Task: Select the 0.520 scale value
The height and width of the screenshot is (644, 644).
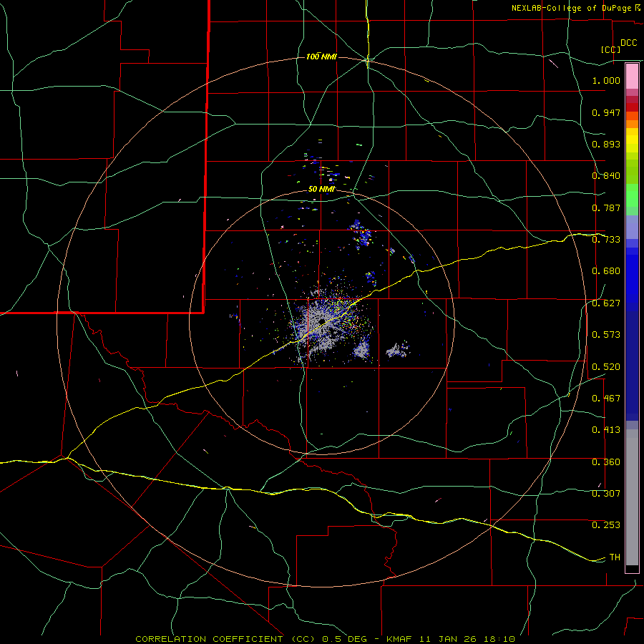Action: (x=606, y=367)
